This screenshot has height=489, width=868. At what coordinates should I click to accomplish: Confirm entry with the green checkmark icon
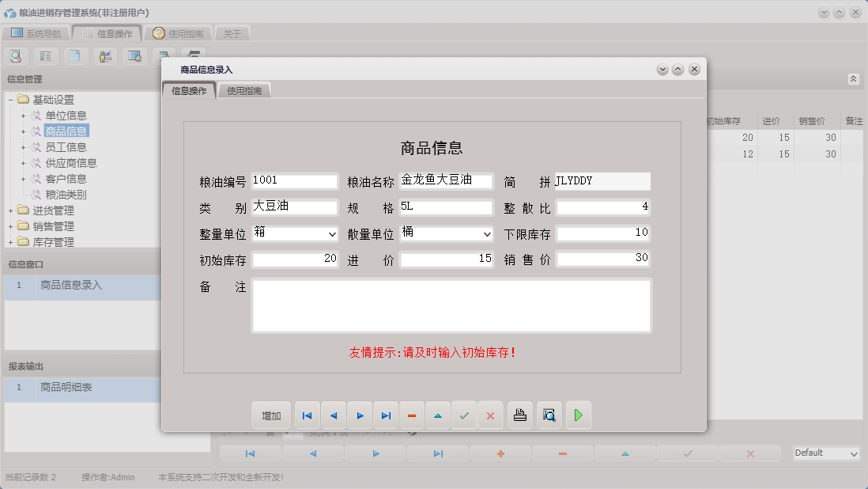tap(464, 415)
